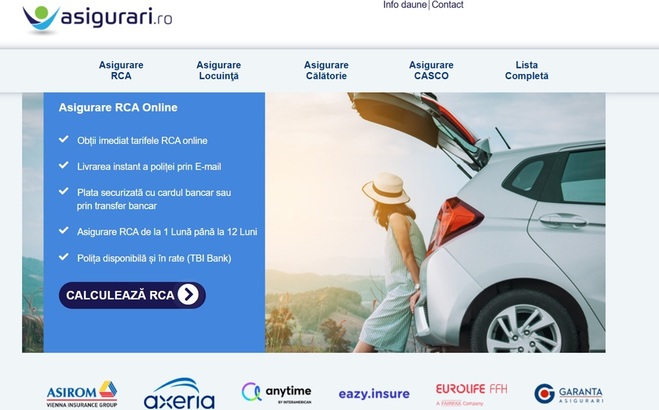Click the Eurolife FFH logo
659x410 pixels.
click(471, 393)
